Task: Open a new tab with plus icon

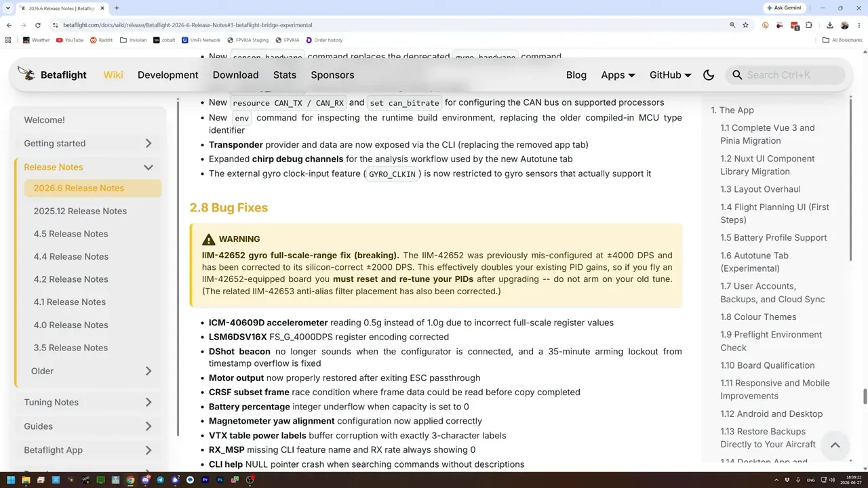Action: (117, 8)
